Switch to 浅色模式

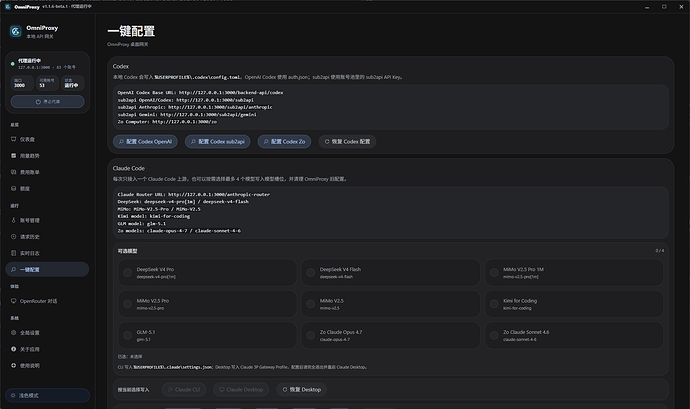pyautogui.click(x=48, y=395)
